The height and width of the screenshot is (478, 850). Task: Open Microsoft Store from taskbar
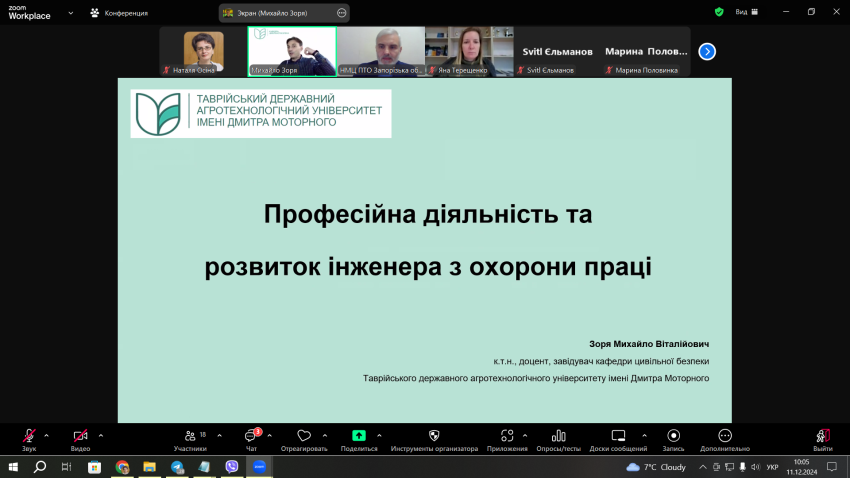point(94,467)
